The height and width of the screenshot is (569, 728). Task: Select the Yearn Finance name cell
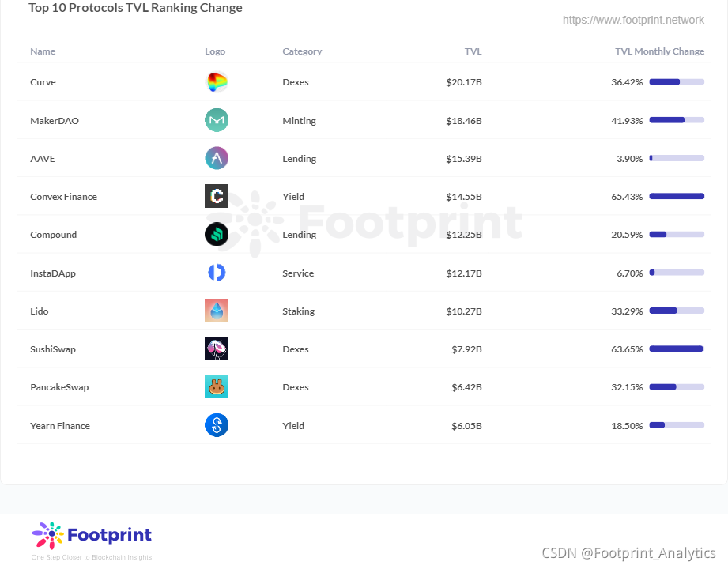[60, 426]
